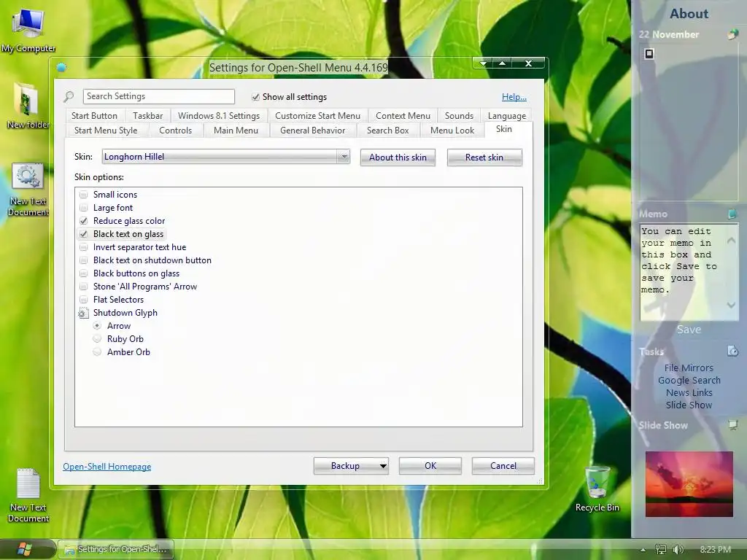
Task: Open the Controls tab
Action: click(x=175, y=131)
